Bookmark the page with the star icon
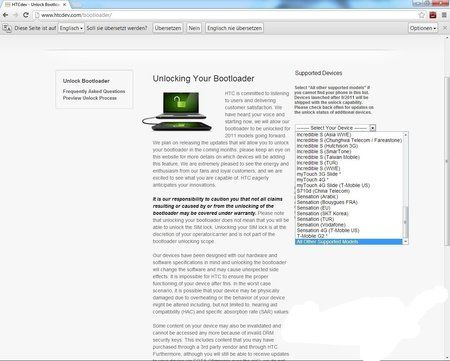450x361 pixels. pos(422,15)
